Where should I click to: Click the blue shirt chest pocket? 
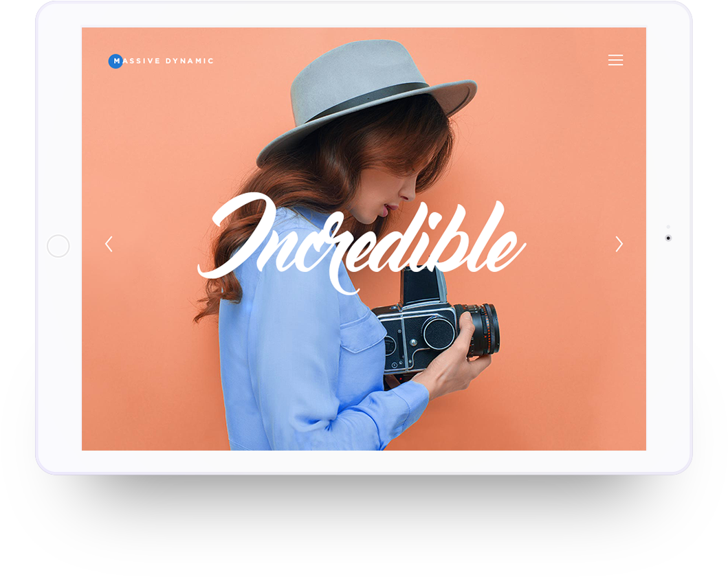pyautogui.click(x=362, y=333)
